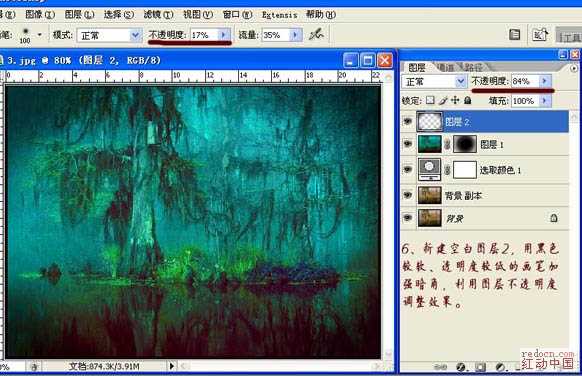Click the horizontal scrollbar left arrow of document
Viewport: 582px width, 376px height.
click(x=183, y=366)
